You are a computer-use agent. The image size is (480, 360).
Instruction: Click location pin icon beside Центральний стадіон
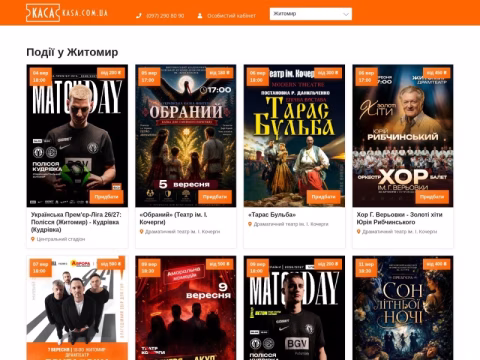(33, 239)
